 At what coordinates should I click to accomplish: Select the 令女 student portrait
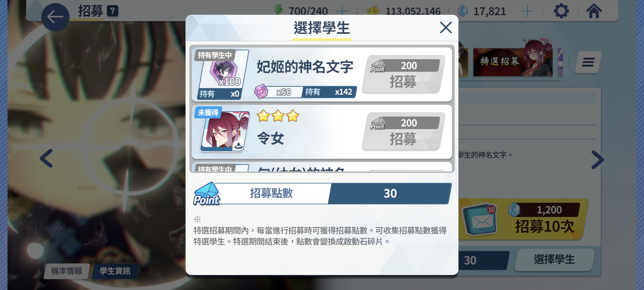pos(225,131)
